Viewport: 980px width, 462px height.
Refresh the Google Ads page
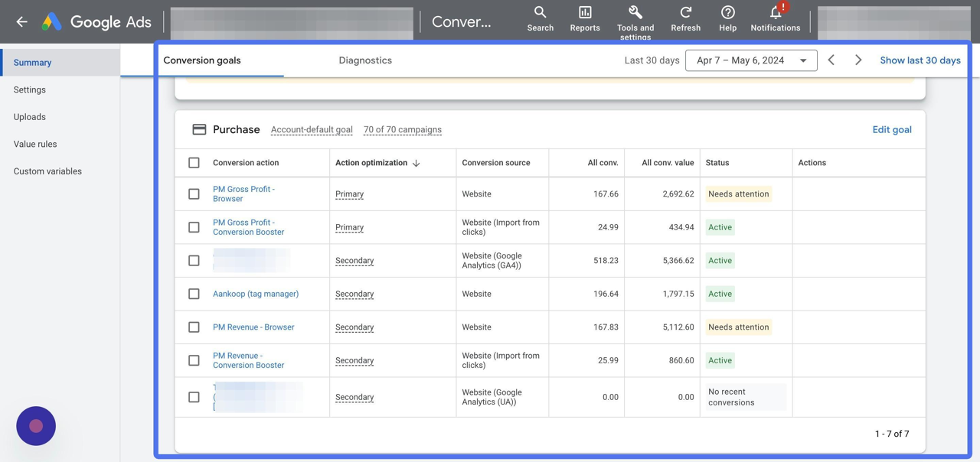coord(685,19)
